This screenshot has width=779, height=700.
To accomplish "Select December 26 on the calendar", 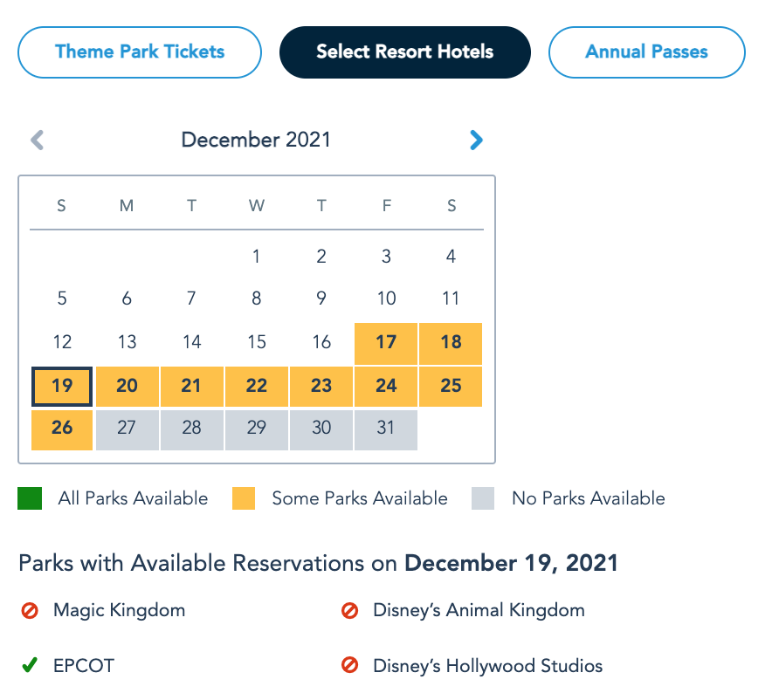I will point(62,429).
